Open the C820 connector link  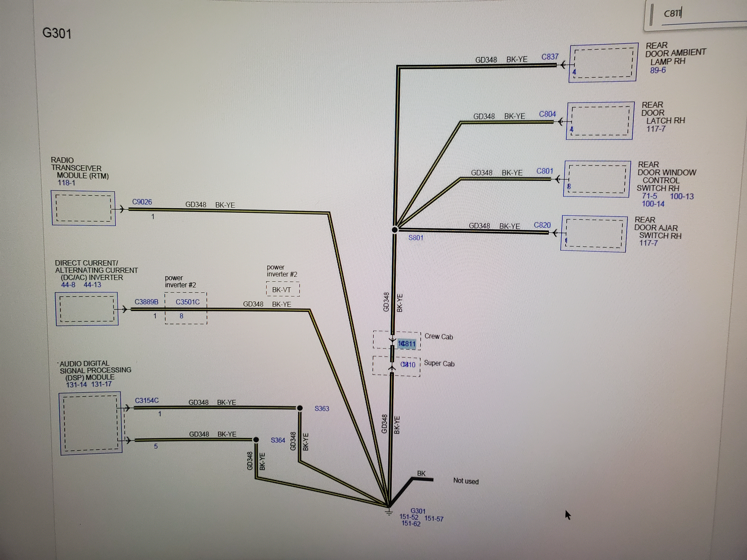click(542, 225)
